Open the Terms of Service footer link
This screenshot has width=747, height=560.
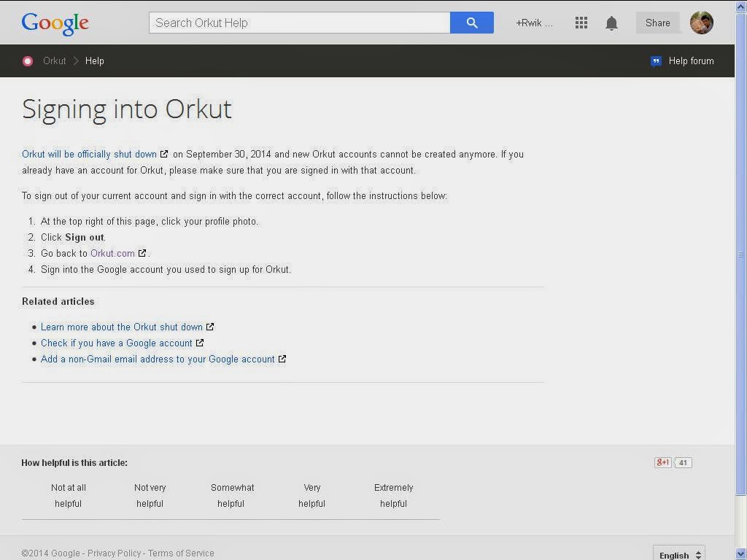pos(181,553)
